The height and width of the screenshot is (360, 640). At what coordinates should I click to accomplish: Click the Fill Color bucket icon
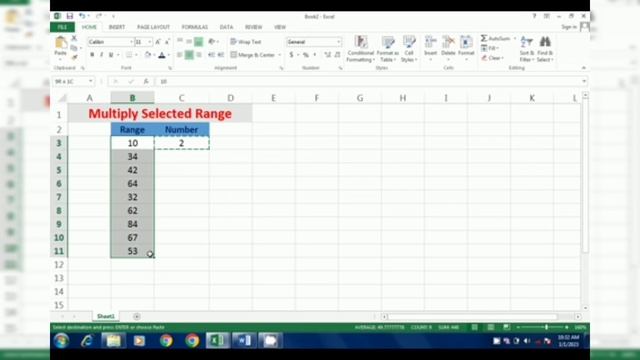point(148,55)
